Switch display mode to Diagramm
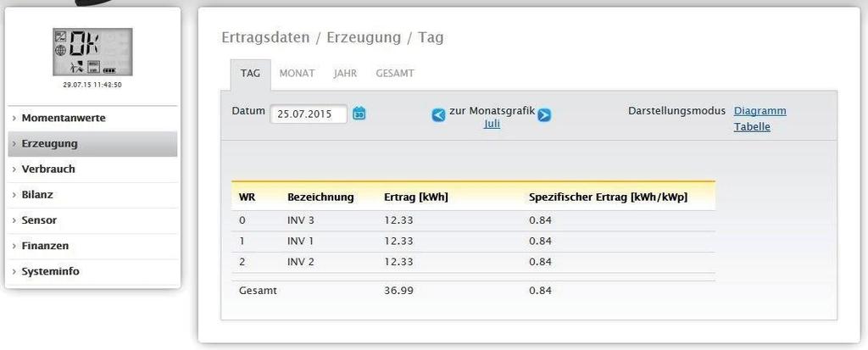The width and height of the screenshot is (868, 350). pyautogui.click(x=759, y=111)
